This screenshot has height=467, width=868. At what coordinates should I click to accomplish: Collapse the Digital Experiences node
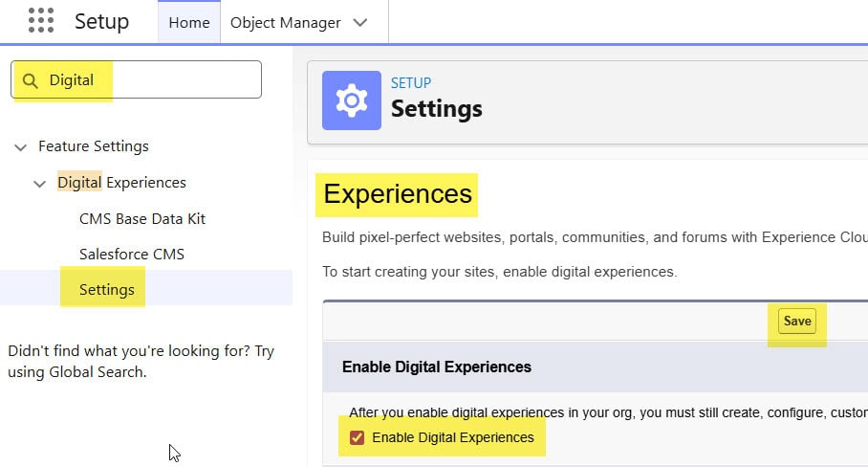coord(39,184)
